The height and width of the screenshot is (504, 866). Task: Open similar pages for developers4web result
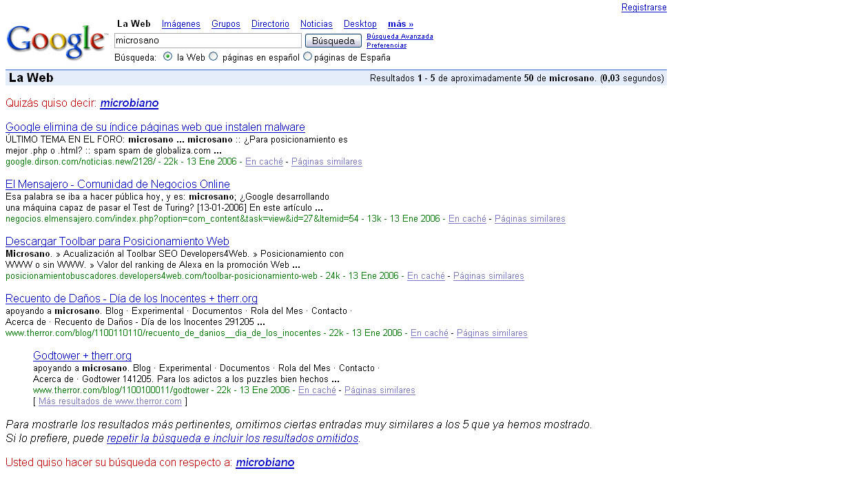click(488, 276)
